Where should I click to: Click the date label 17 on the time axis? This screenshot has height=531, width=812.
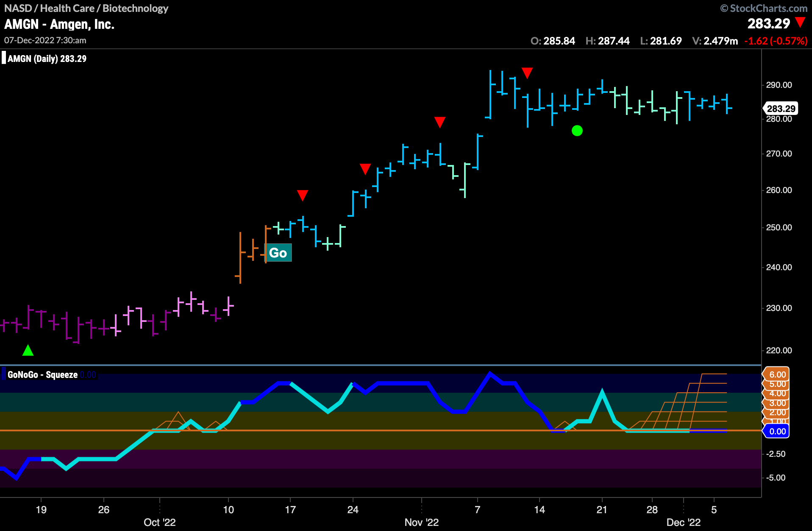(x=290, y=509)
